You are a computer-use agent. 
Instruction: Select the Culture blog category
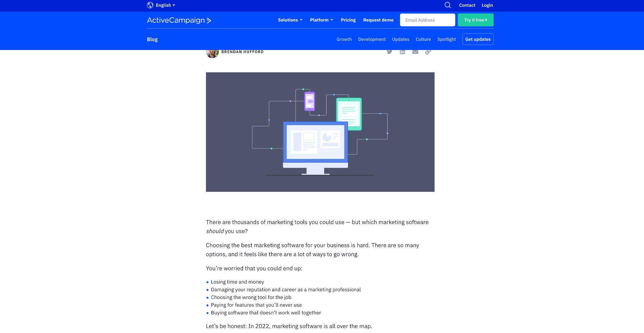(x=423, y=39)
